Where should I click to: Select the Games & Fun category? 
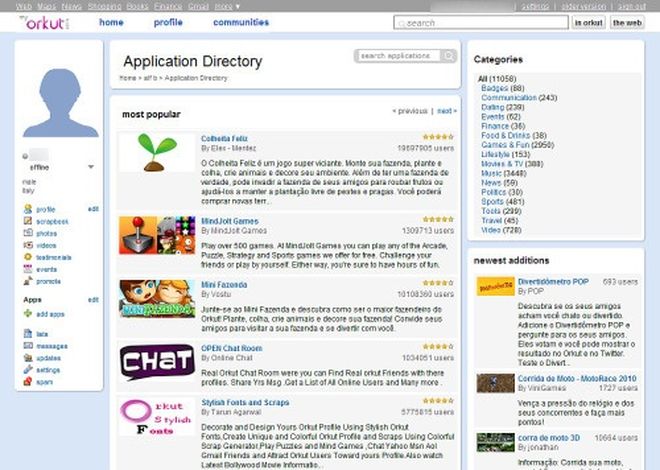tap(505, 145)
